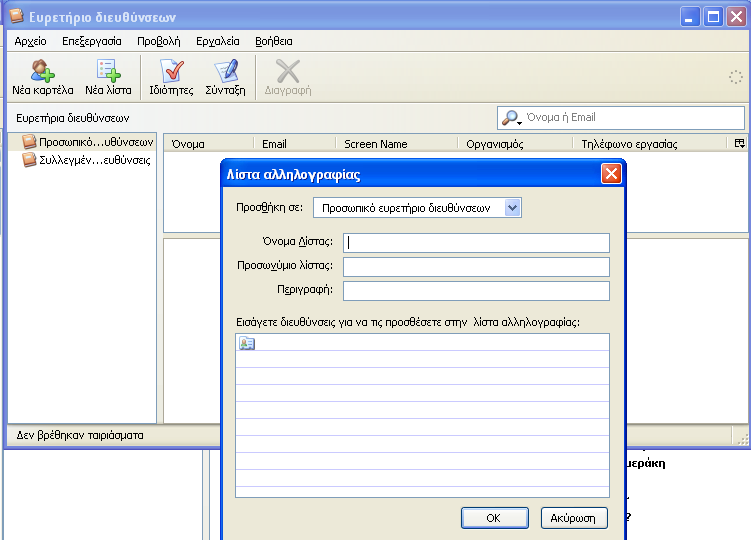
Task: Sort by Τηλέφωνο εργασίας column header
Action: coord(650,144)
